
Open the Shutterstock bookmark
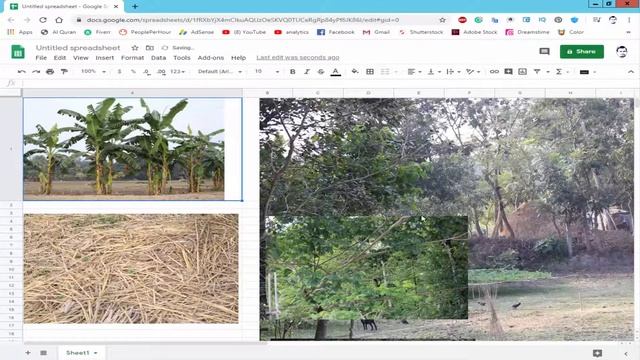coord(421,32)
